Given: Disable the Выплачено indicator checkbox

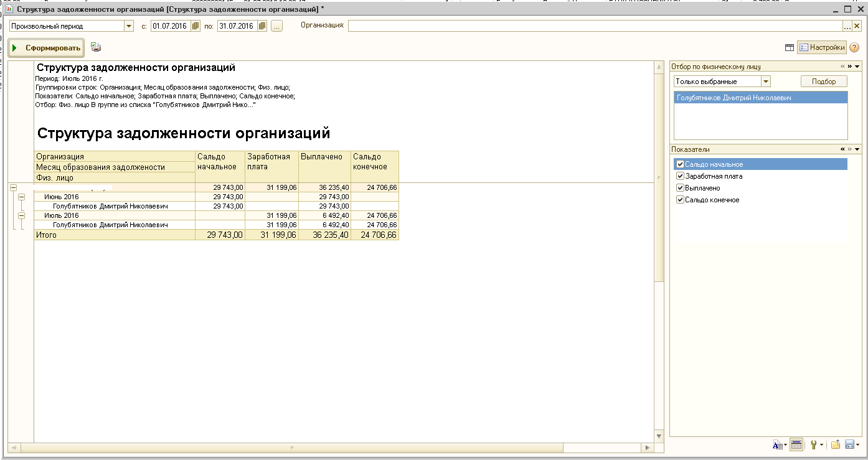Looking at the screenshot, I should [680, 188].
